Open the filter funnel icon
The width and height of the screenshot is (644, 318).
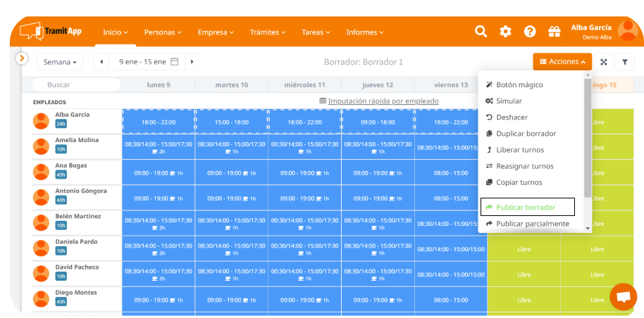[x=624, y=62]
